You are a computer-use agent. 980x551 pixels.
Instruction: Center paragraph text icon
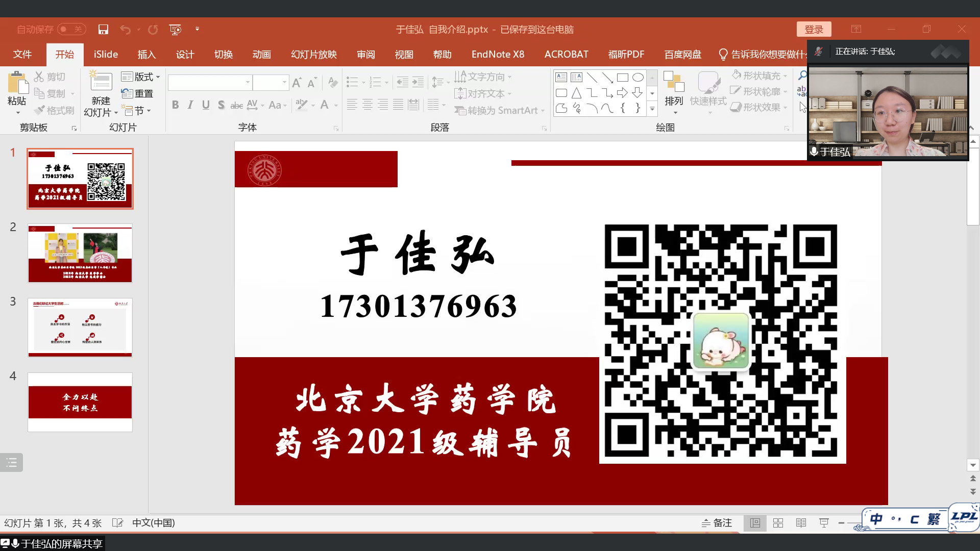(367, 105)
